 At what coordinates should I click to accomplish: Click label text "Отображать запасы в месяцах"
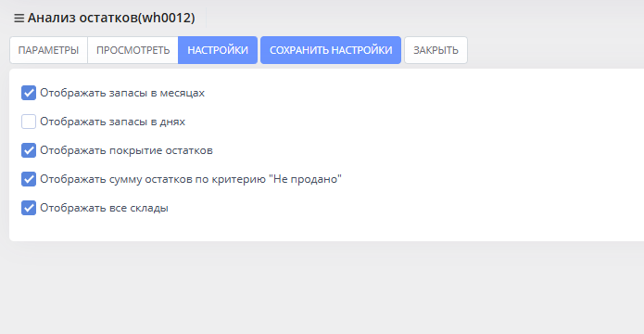tap(122, 93)
